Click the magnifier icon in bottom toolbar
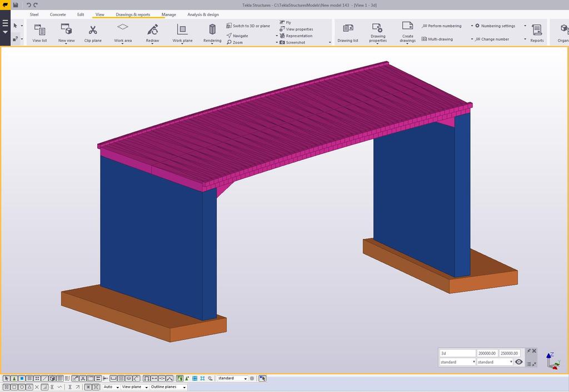The width and height of the screenshot is (569, 392). pos(210,378)
